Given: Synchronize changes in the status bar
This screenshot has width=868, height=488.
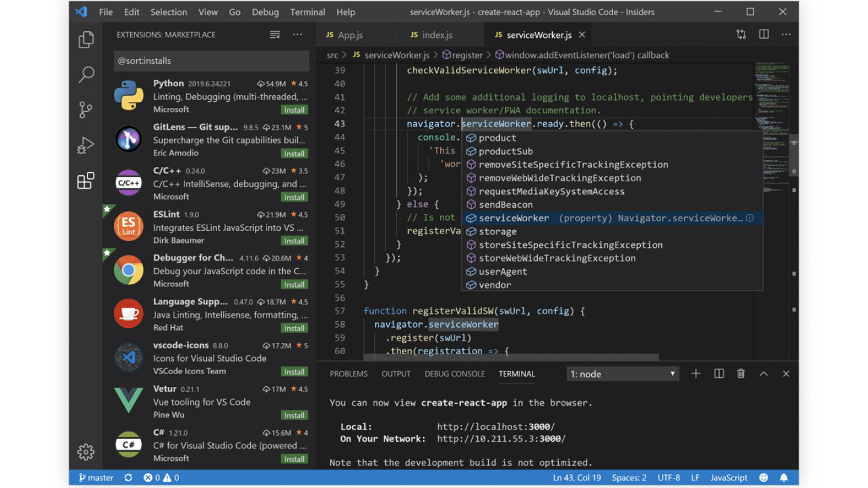Looking at the screenshot, I should 128,478.
